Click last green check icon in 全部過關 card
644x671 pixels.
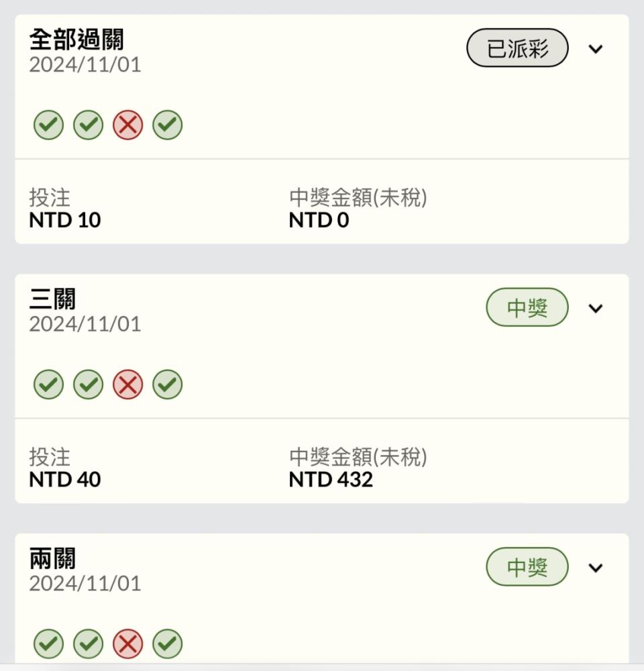coord(167,125)
